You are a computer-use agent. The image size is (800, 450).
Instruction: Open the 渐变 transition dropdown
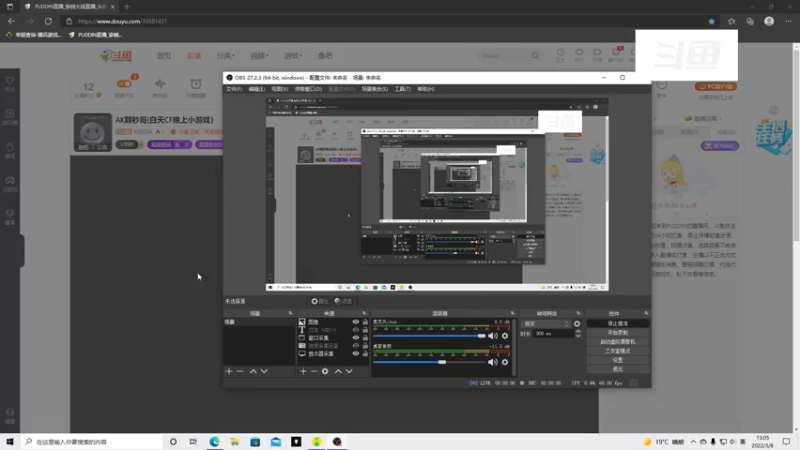coord(546,324)
